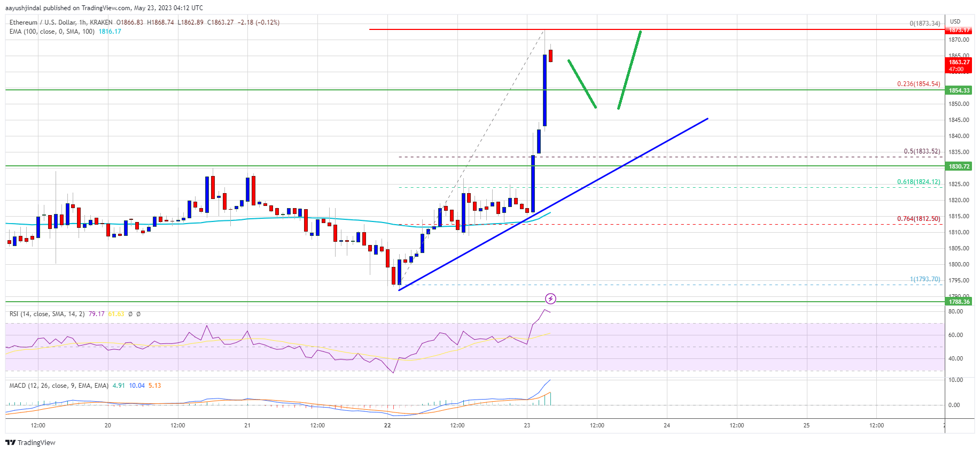Select the Fib label 0.764(1812.50)
The width and height of the screenshot is (980, 452).
pyautogui.click(x=919, y=219)
